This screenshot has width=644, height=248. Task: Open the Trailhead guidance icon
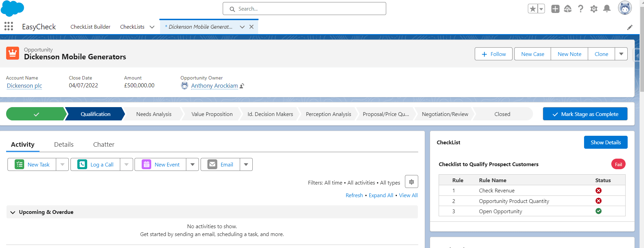coord(568,9)
